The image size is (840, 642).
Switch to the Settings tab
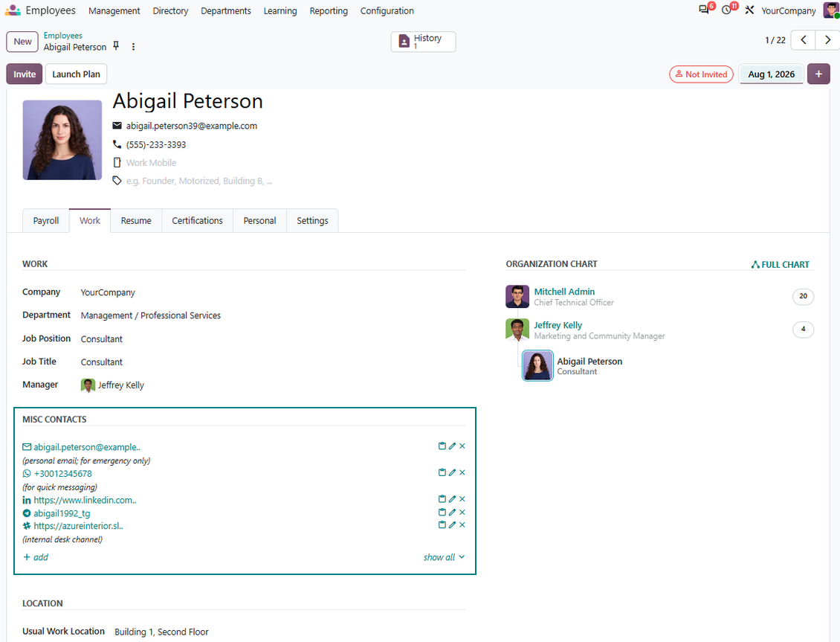click(312, 221)
